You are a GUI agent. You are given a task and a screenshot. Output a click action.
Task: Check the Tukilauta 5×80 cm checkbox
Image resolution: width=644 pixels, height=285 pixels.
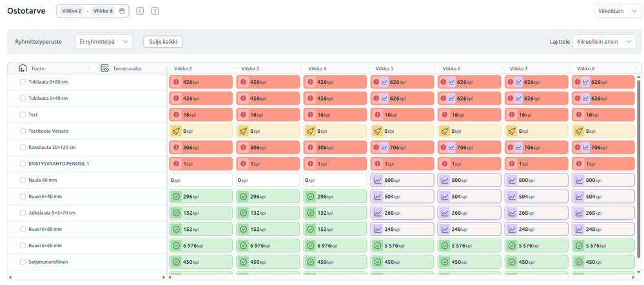[23, 82]
